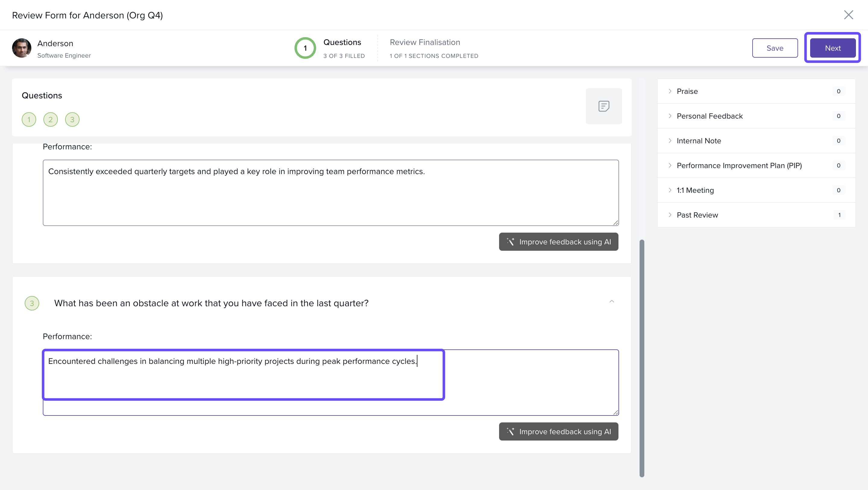Expand the Praise section
The image size is (868, 490).
[687, 91]
